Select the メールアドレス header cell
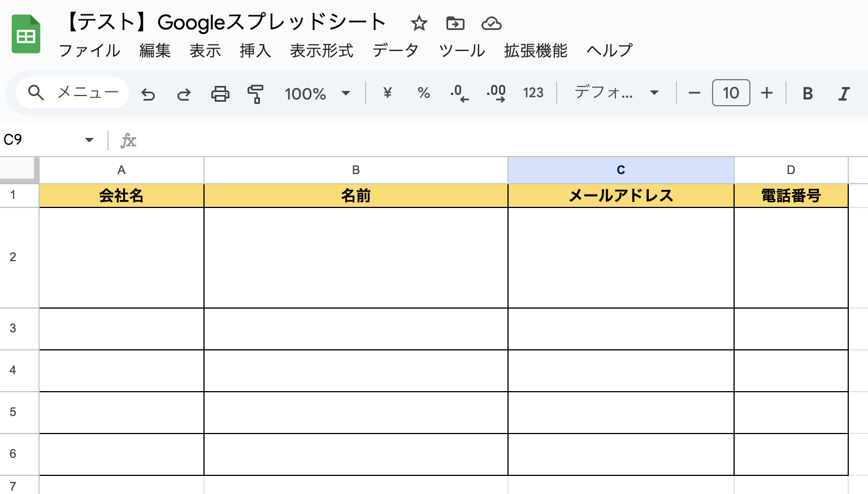Image resolution: width=868 pixels, height=494 pixels. [x=621, y=196]
